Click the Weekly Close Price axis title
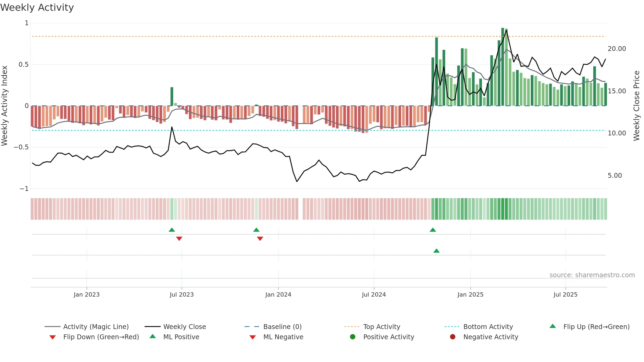 coord(636,106)
